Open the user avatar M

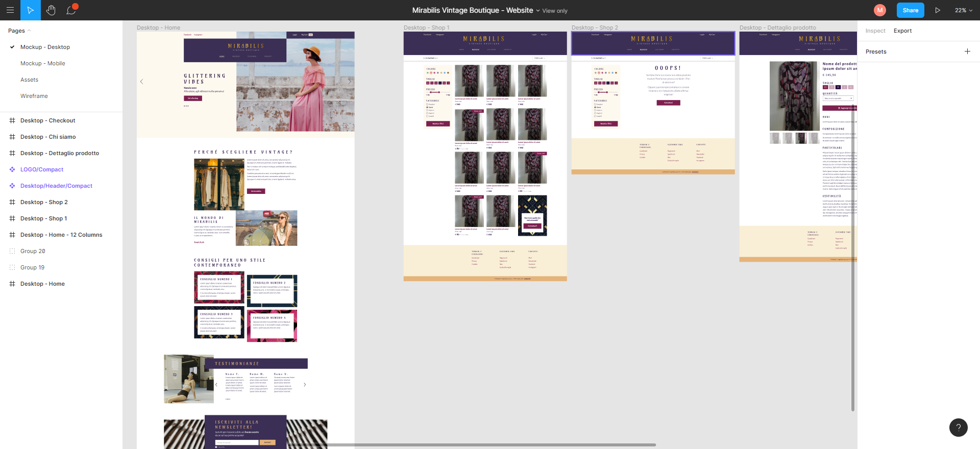879,10
